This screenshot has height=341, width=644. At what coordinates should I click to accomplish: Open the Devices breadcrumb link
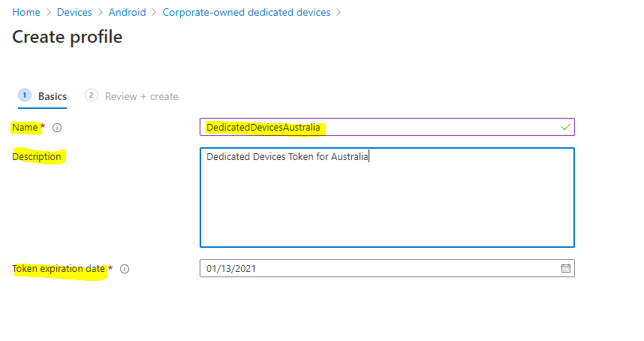tap(74, 13)
